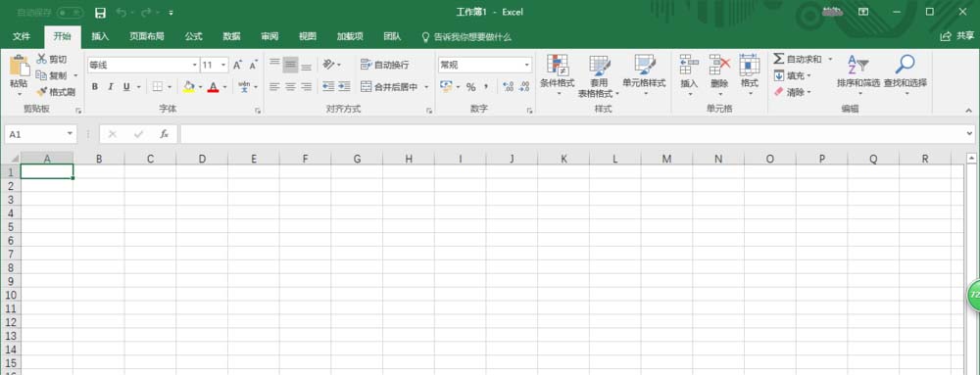
Task: Center text horizontally
Action: [x=290, y=87]
